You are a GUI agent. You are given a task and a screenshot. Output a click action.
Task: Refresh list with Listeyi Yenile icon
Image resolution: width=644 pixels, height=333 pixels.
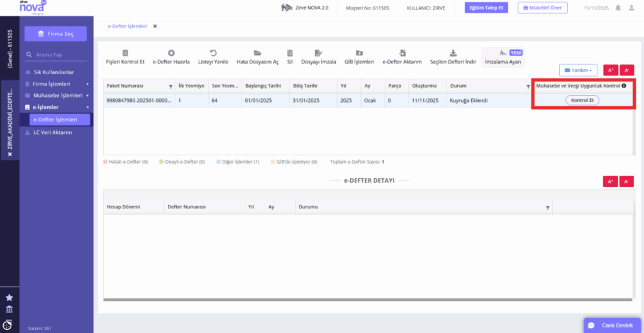(213, 53)
